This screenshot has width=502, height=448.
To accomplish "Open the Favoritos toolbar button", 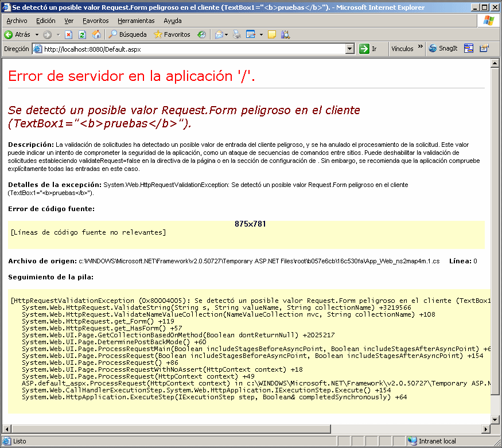I will [172, 34].
